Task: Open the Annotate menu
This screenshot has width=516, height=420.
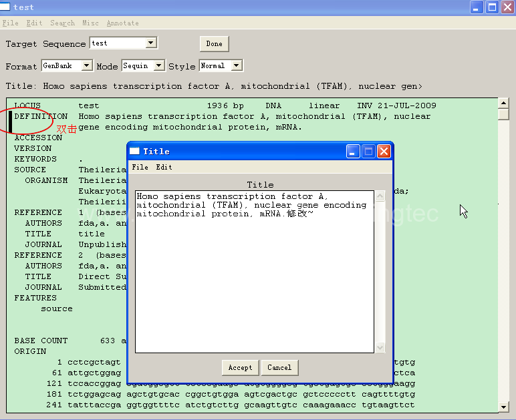Action: point(123,23)
